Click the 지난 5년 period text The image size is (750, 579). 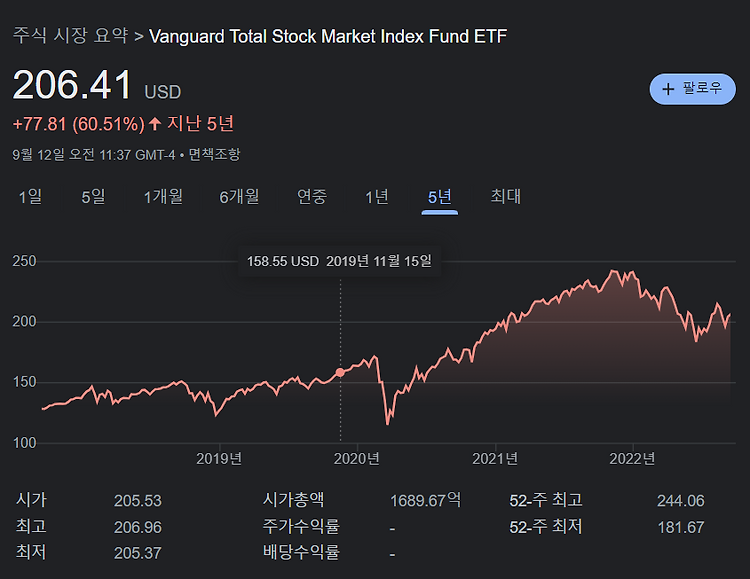(x=200, y=124)
